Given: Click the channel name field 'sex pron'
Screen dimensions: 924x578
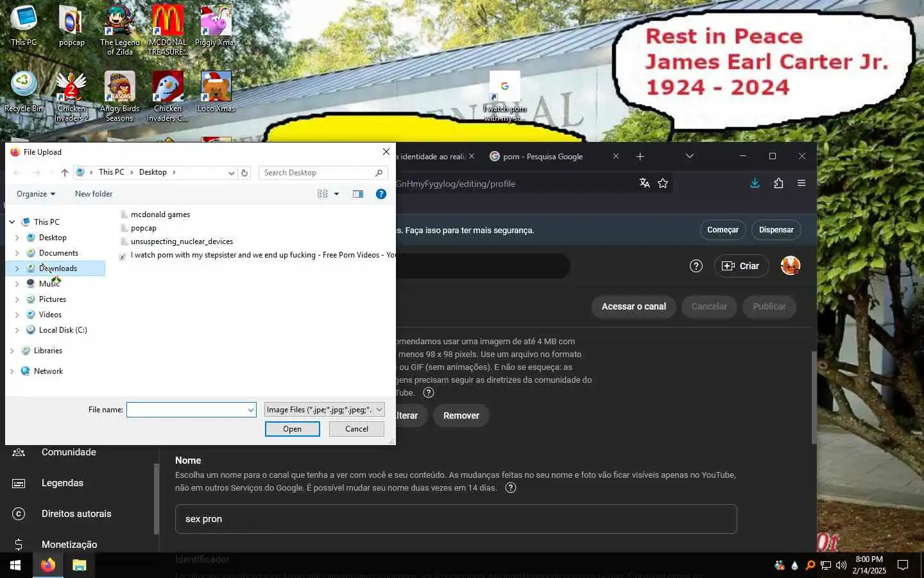Looking at the screenshot, I should click(x=456, y=519).
